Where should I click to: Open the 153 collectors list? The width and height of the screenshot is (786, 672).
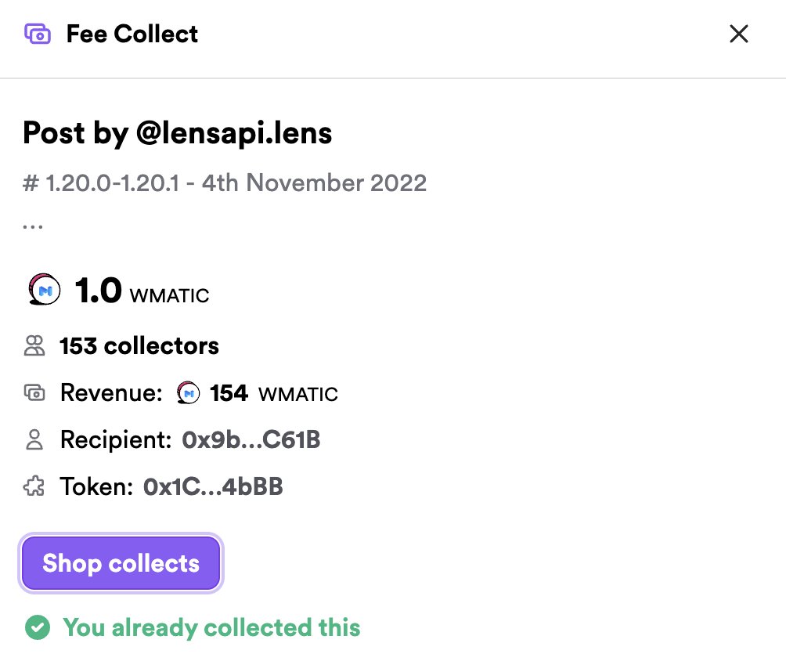[x=139, y=346]
